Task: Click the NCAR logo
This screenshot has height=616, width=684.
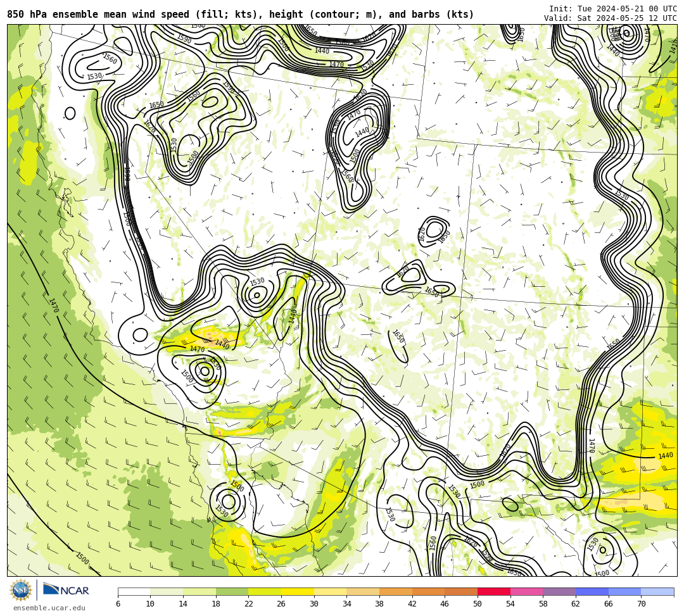Action: click(x=66, y=590)
